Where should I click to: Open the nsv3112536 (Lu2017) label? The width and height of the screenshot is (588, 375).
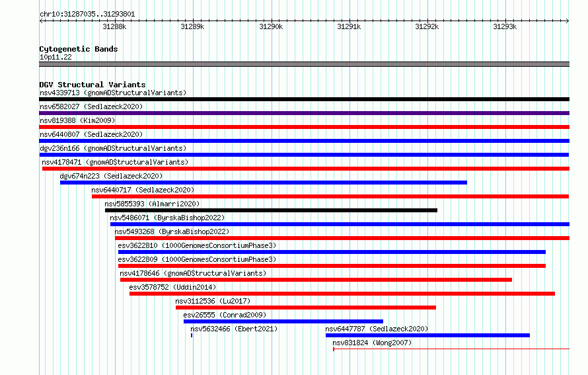pyautogui.click(x=213, y=301)
